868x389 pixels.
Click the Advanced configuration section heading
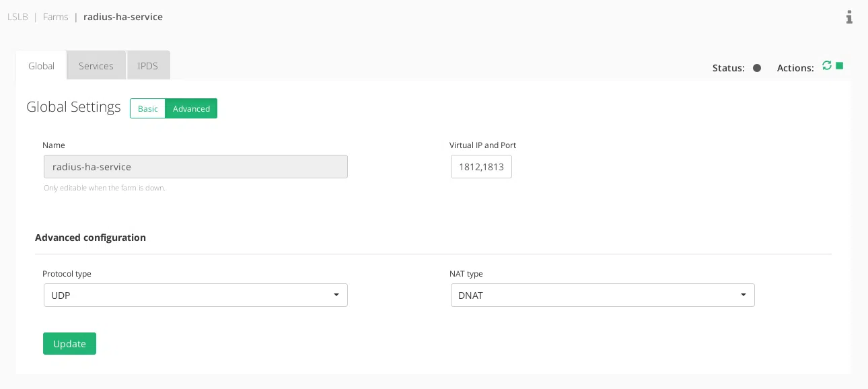90,238
